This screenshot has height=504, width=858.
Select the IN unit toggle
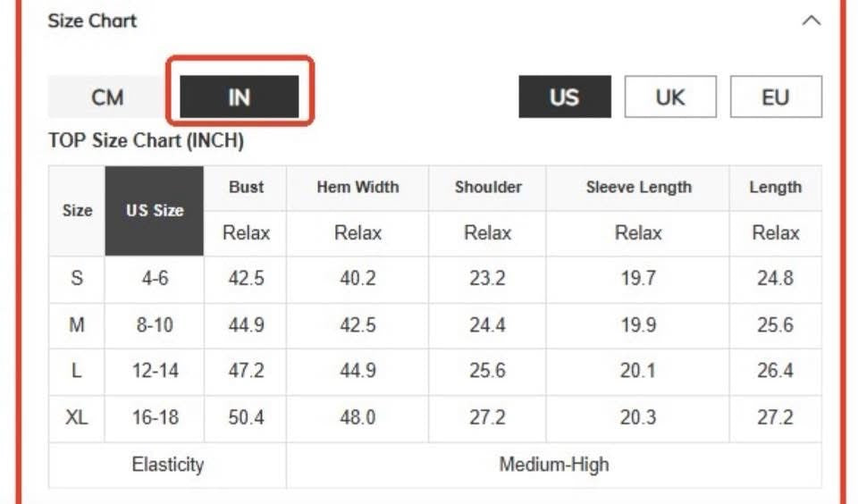[239, 97]
